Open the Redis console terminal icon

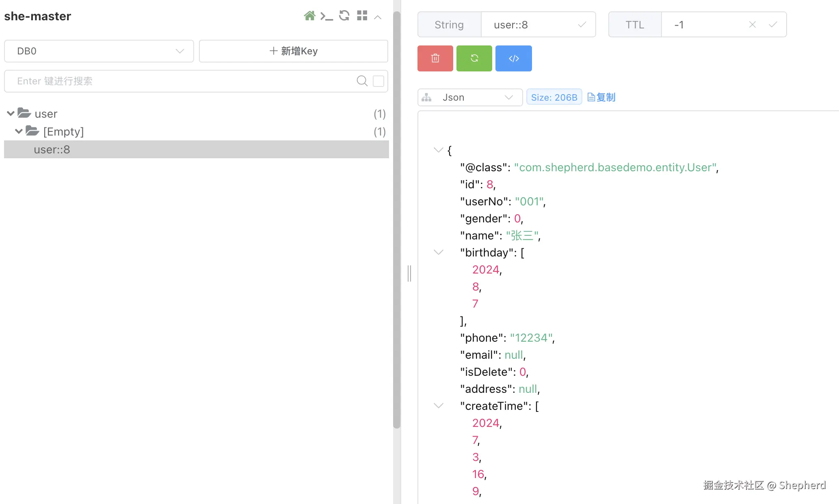click(x=327, y=16)
